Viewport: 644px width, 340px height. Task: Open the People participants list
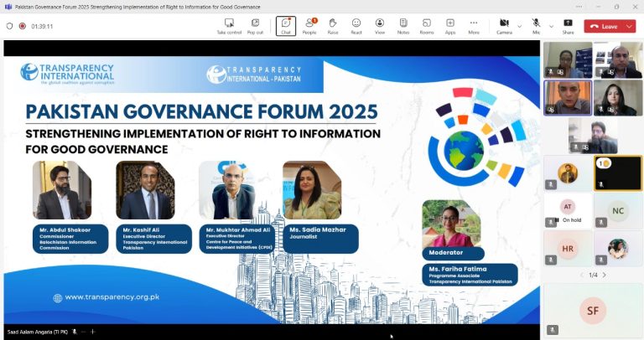pos(309,25)
